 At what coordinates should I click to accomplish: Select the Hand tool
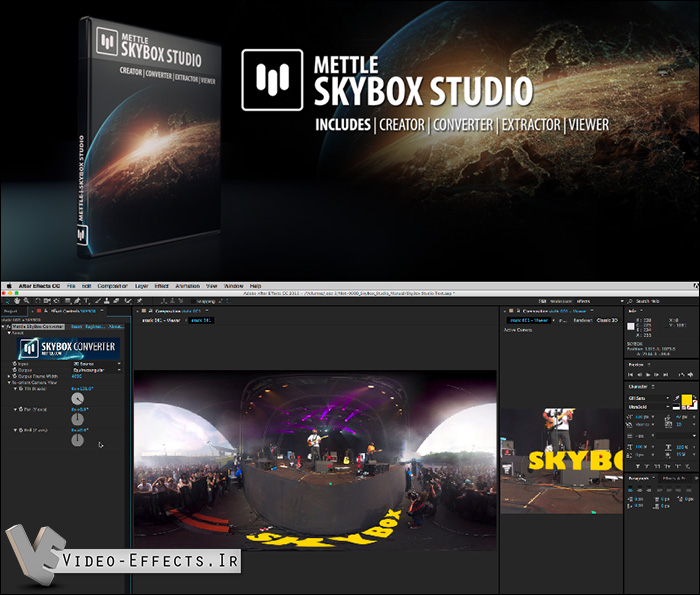(17, 301)
